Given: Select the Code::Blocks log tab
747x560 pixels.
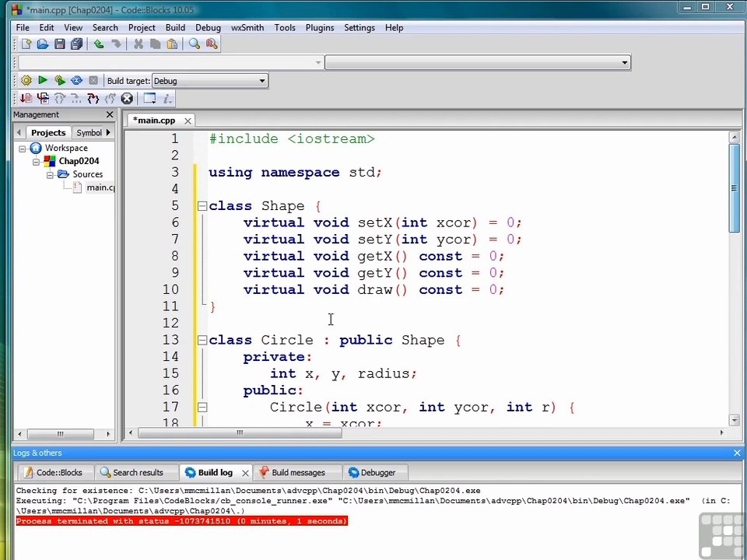Looking at the screenshot, I should coord(54,472).
